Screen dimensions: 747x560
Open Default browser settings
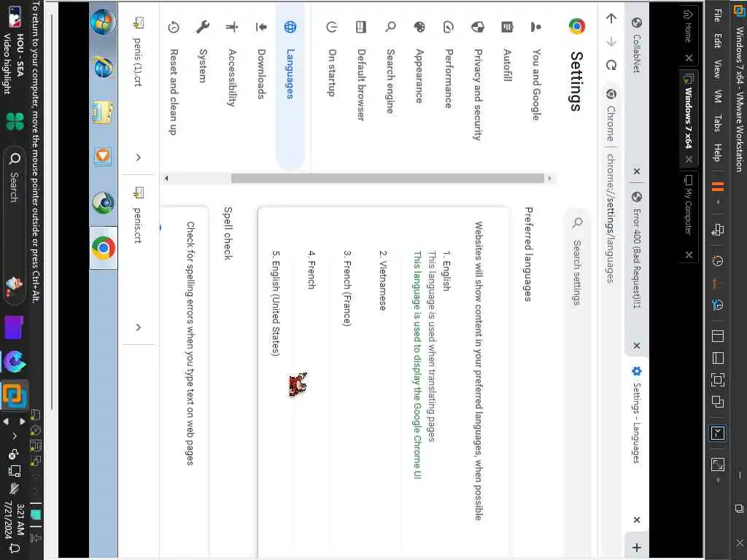(360, 85)
